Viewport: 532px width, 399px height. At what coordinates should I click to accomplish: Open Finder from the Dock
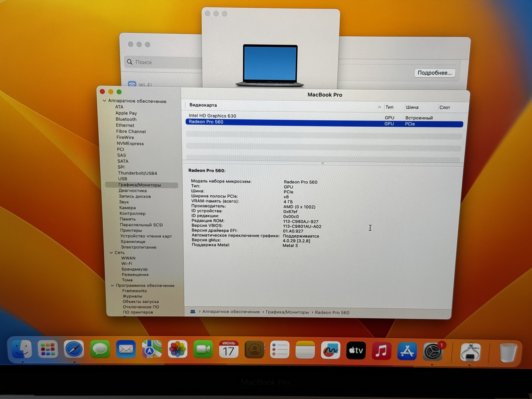[22, 350]
